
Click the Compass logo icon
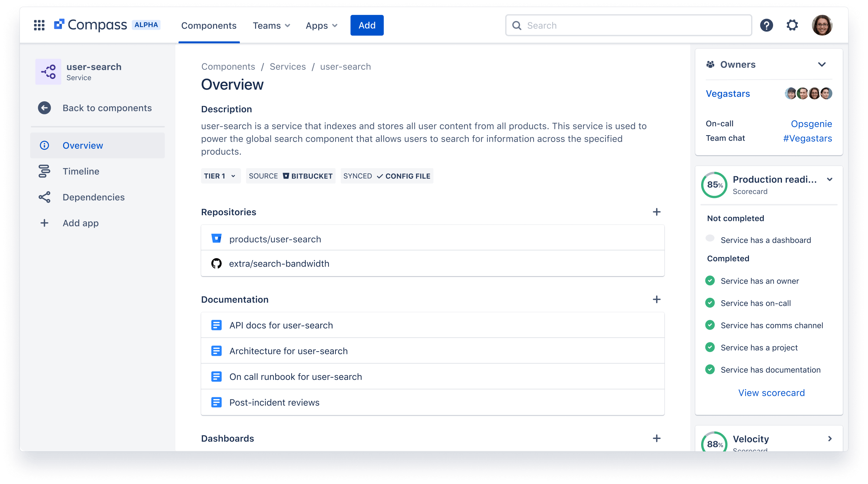coord(60,24)
